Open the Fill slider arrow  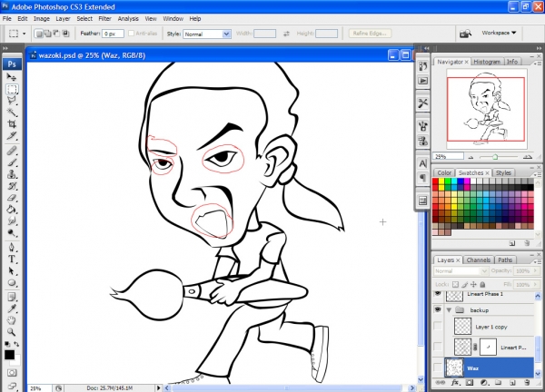coord(535,284)
